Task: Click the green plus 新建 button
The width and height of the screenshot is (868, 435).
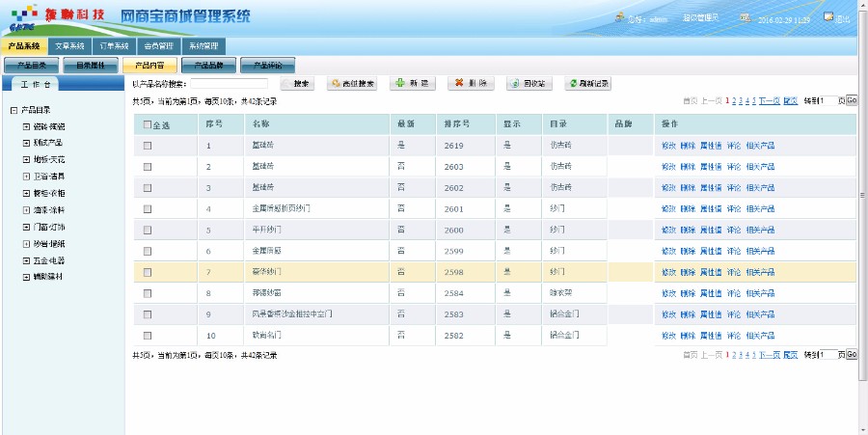Action: pos(413,83)
